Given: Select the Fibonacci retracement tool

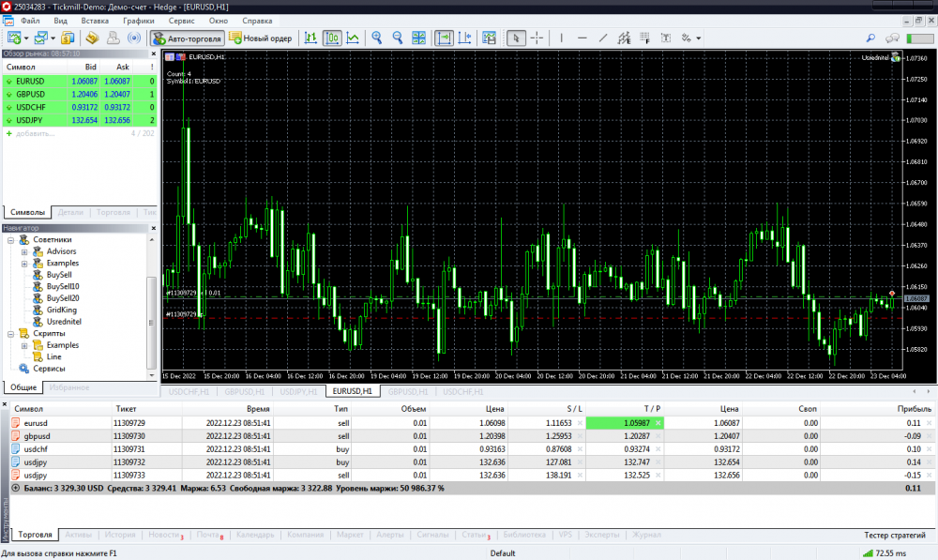Looking at the screenshot, I should point(645,38).
